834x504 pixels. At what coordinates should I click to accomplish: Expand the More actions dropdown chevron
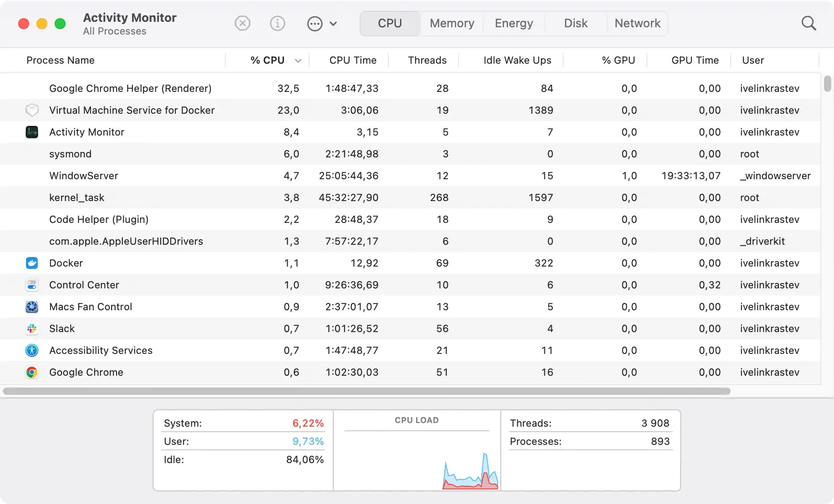[333, 24]
